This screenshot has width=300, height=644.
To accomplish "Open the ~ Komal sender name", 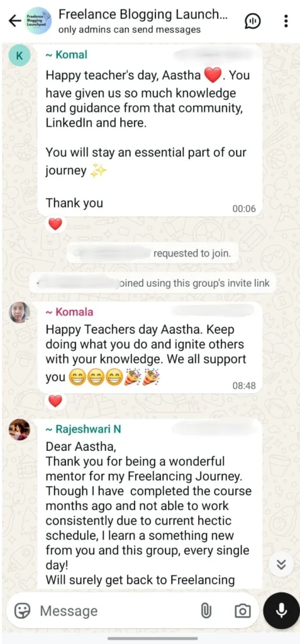I will coord(66,55).
